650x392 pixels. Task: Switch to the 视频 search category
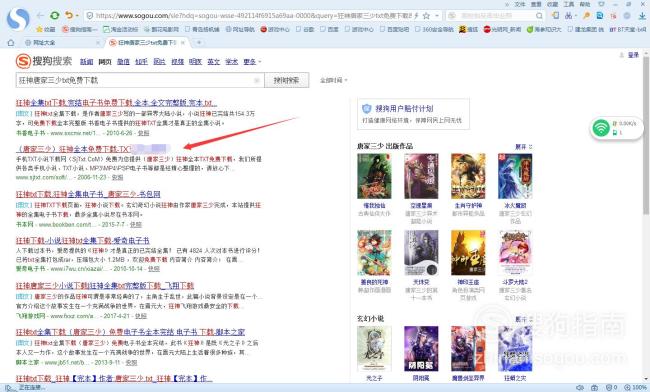coord(177,62)
